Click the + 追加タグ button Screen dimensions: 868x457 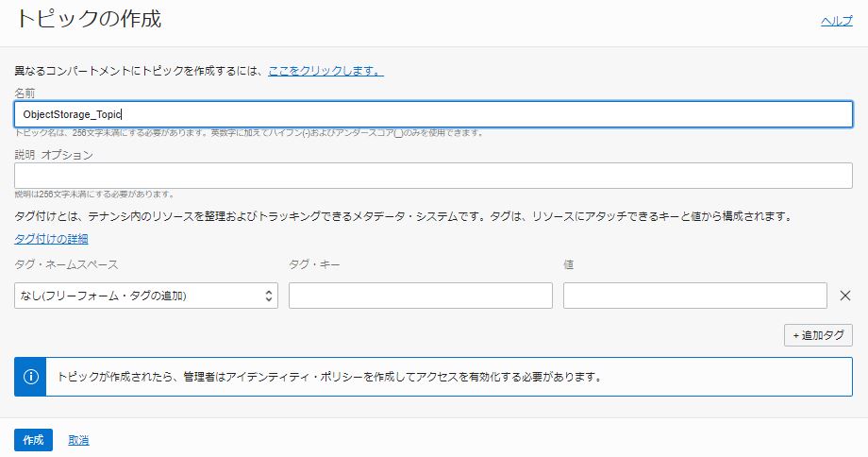coord(818,335)
